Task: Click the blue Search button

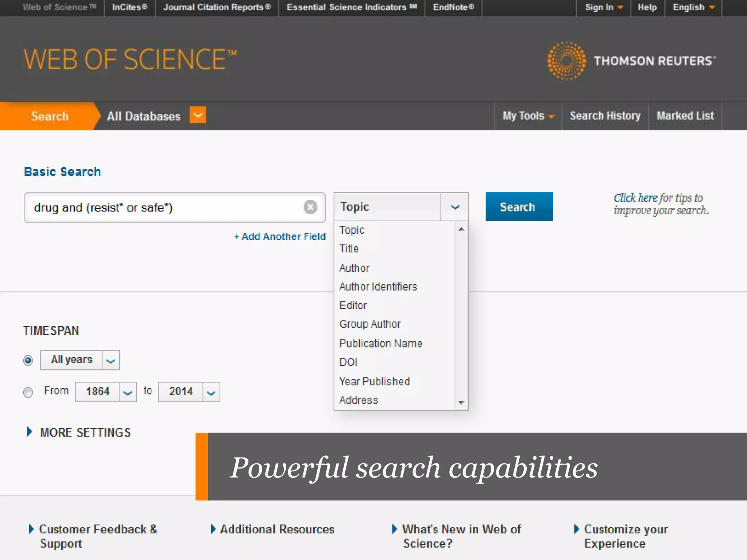Action: tap(519, 207)
